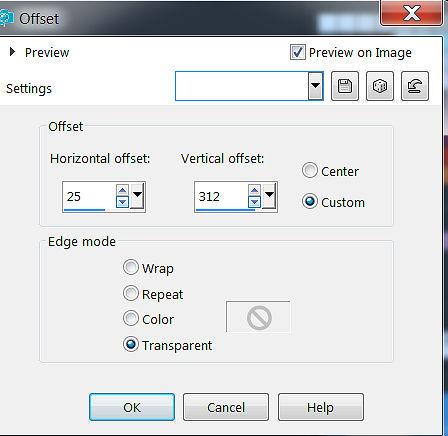Image resolution: width=448 pixels, height=436 pixels.
Task: Click the disabled edge color swatch box
Action: click(x=258, y=317)
